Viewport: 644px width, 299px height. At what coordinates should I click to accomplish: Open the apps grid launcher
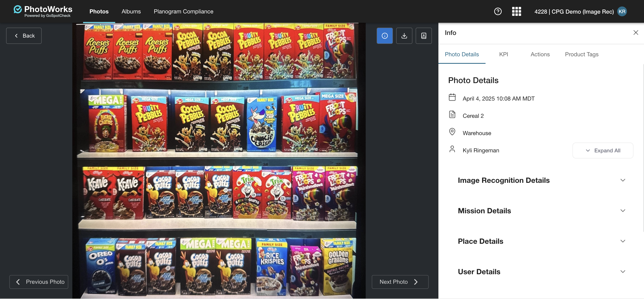click(516, 12)
